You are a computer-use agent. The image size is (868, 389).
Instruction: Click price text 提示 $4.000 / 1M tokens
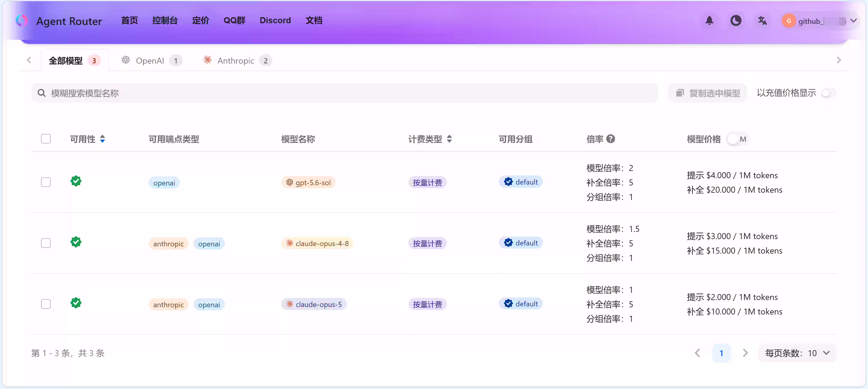(732, 175)
